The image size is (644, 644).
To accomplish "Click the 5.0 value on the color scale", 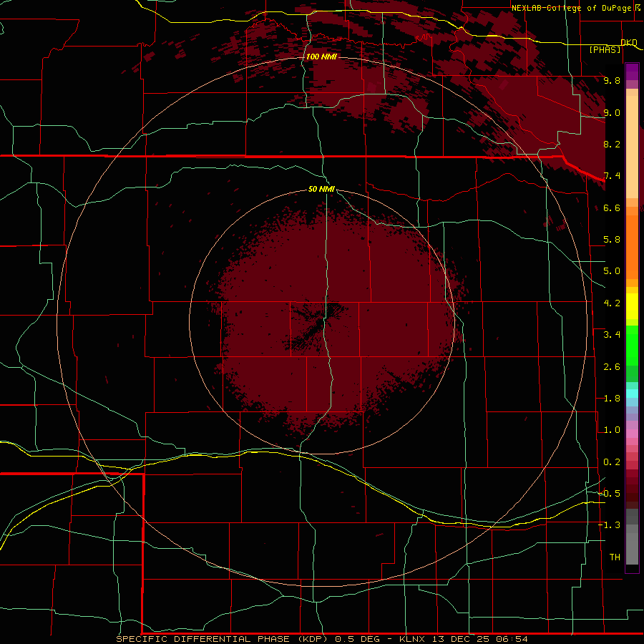I will tap(612, 271).
